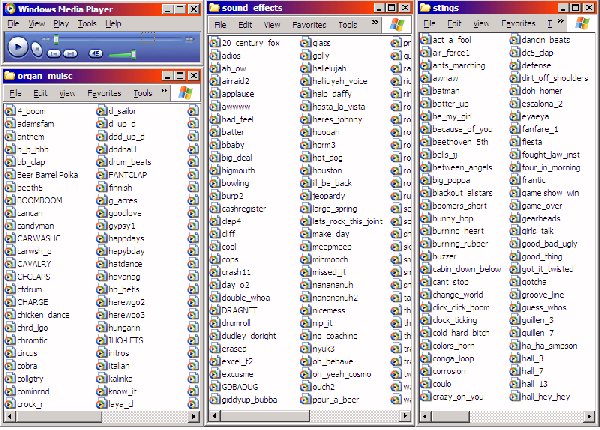This screenshot has width=600, height=430.
Task: Select the cashregister file icon
Action: click(215, 208)
